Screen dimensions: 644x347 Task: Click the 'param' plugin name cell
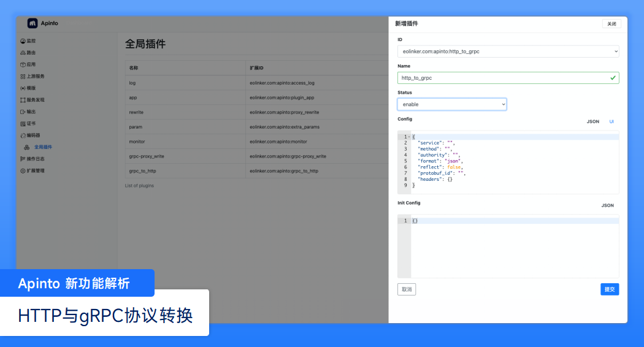pos(185,127)
